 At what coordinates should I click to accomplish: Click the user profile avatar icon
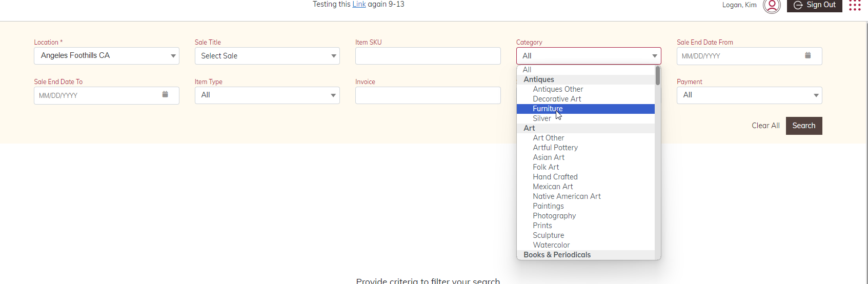coord(771,6)
